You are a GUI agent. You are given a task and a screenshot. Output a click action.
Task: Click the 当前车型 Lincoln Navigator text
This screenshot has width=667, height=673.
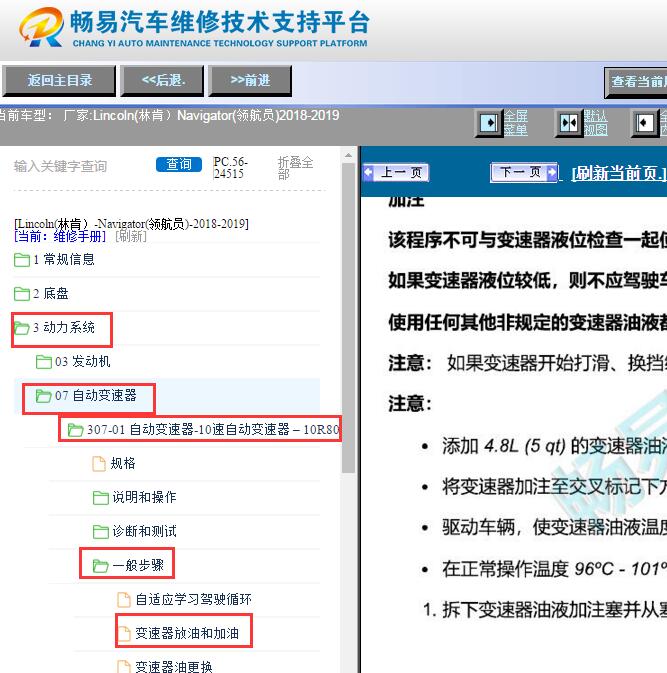click(x=169, y=116)
